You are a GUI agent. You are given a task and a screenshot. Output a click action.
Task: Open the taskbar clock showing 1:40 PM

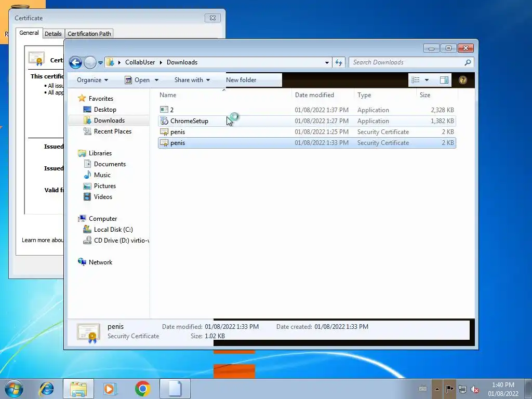[x=503, y=389]
